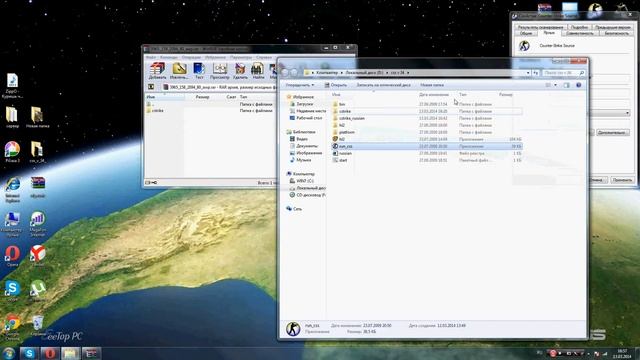Click WinRAR Delete (Удалить) toolbar icon
The height and width of the screenshot is (360, 640).
click(240, 71)
